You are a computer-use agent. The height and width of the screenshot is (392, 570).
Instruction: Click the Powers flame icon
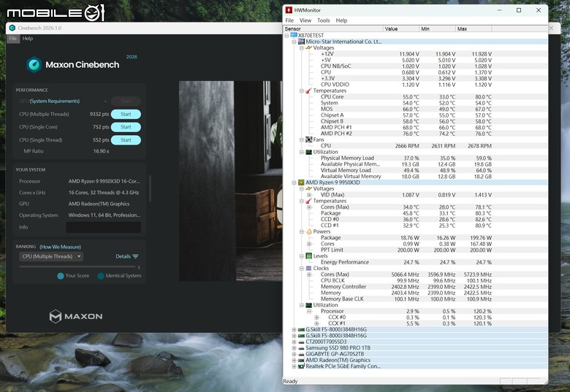pyautogui.click(x=308, y=231)
